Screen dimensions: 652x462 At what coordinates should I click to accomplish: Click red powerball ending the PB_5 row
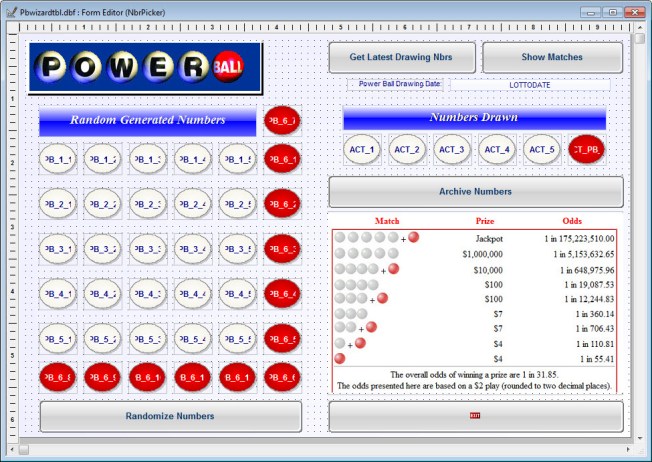[282, 339]
